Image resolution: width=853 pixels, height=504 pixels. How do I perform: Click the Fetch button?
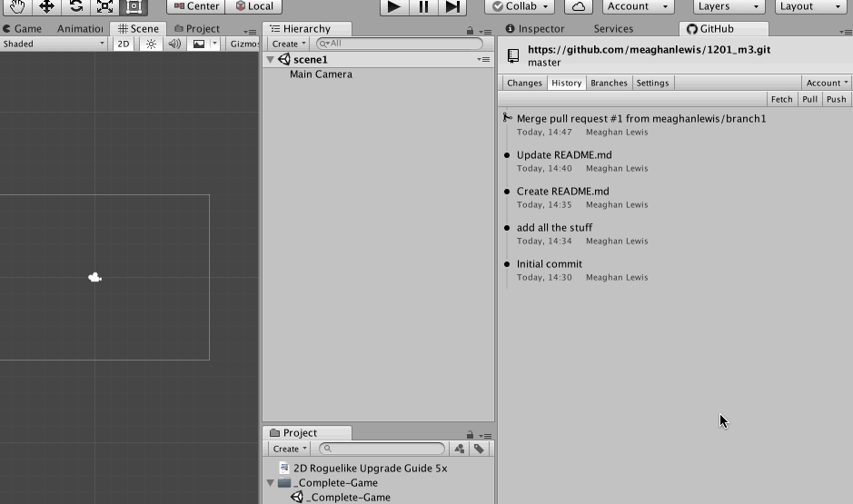click(782, 99)
